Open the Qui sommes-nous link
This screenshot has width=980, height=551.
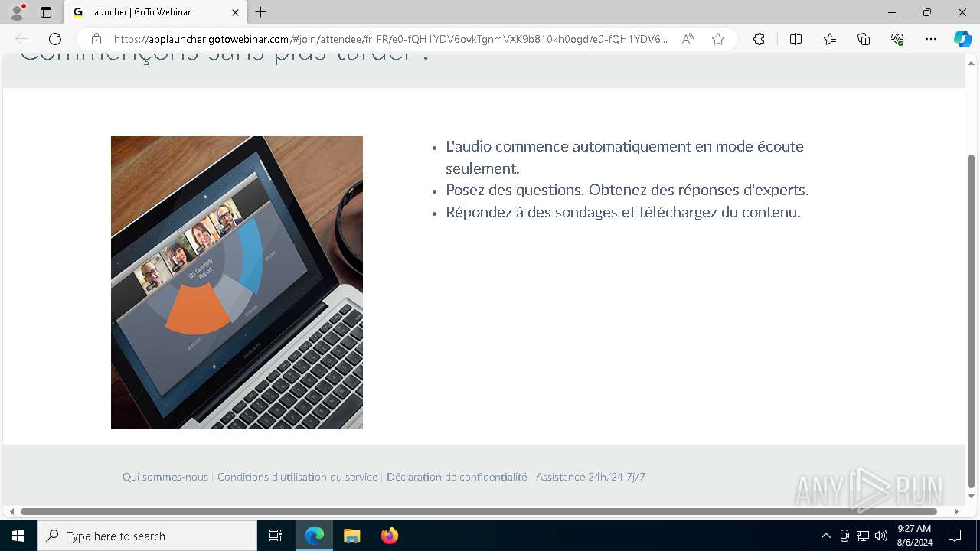[165, 477]
